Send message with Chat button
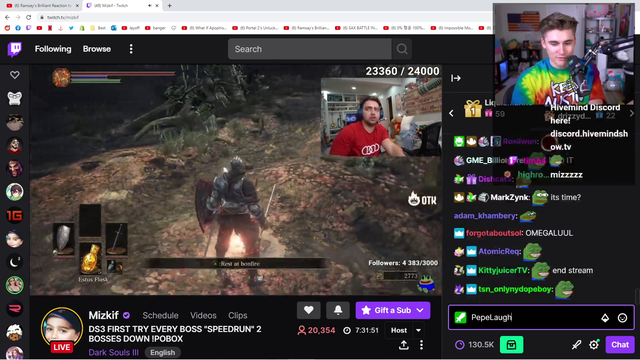 620,345
